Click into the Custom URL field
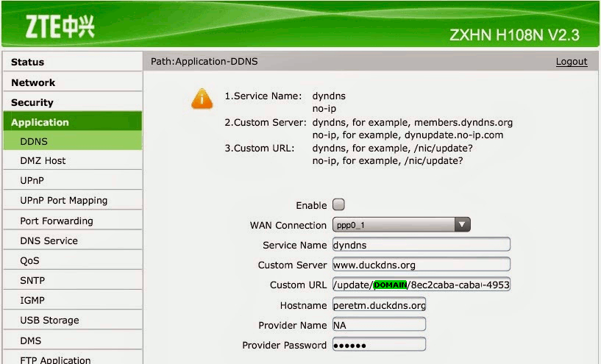Viewport: 601px width, 364px height. 420,285
